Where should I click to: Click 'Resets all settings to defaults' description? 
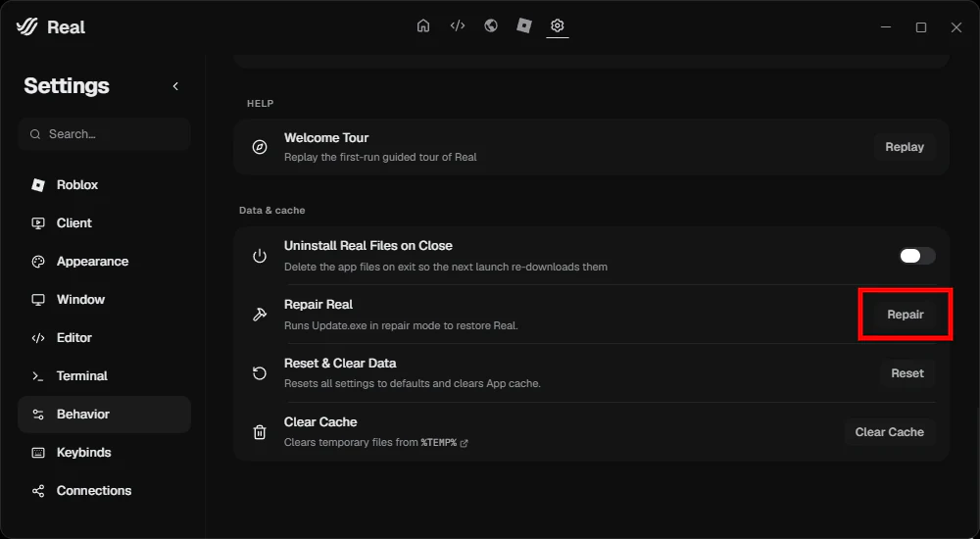point(412,383)
